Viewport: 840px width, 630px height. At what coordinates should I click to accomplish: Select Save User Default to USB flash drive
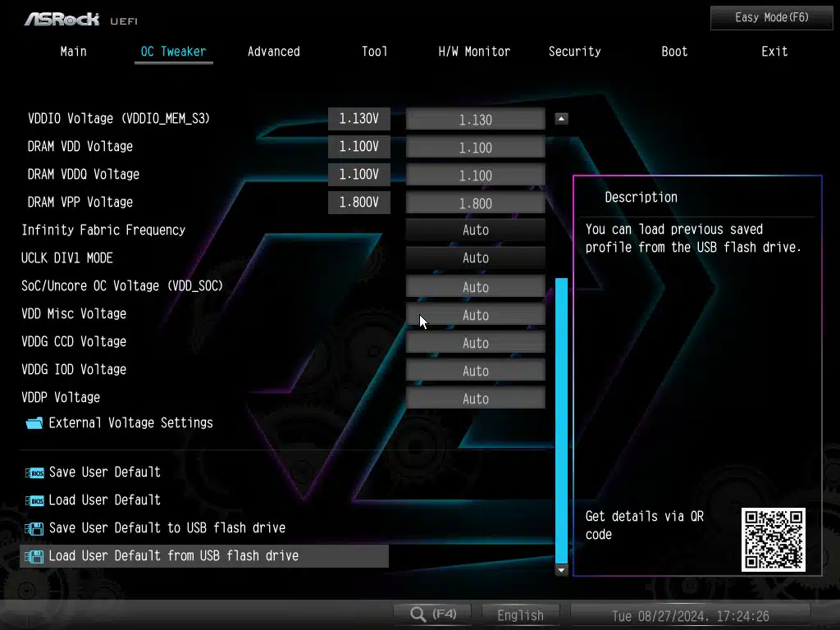(167, 528)
